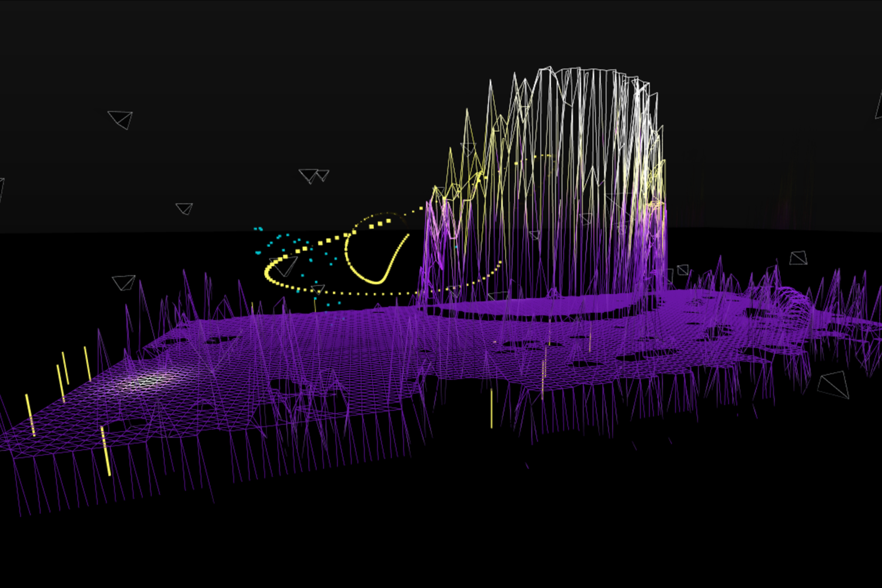The height and width of the screenshot is (588, 882).
Task: Click the lone pyramid below the overlapping pair
Action: point(185,208)
